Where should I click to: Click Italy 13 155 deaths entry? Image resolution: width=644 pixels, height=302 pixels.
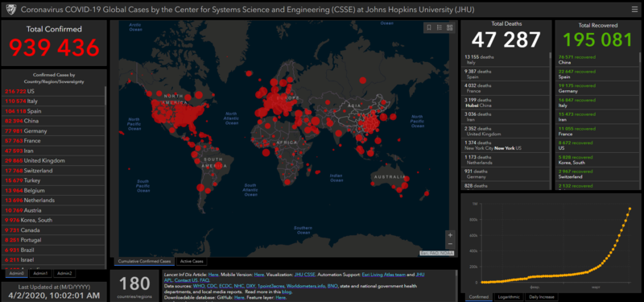click(506, 60)
